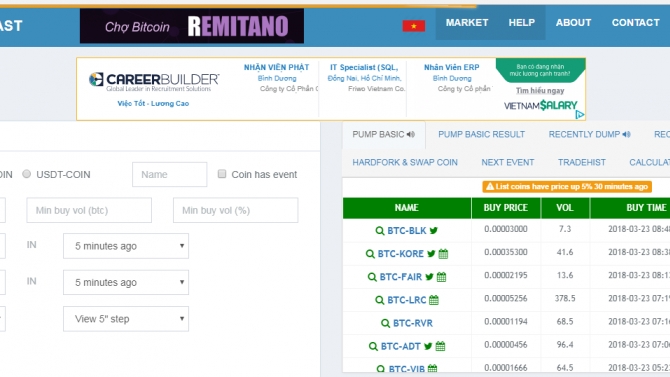
Task: Switch to the PUMP BASIC RESULT tab
Action: pos(482,135)
